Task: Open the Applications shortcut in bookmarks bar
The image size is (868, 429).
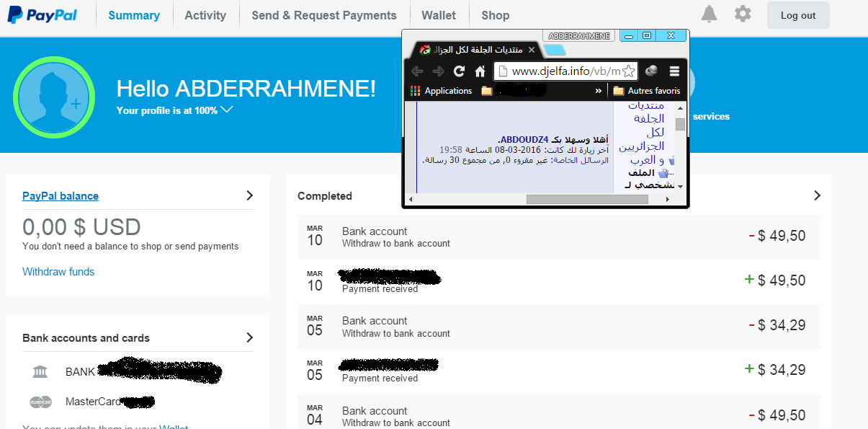Action: (x=441, y=91)
